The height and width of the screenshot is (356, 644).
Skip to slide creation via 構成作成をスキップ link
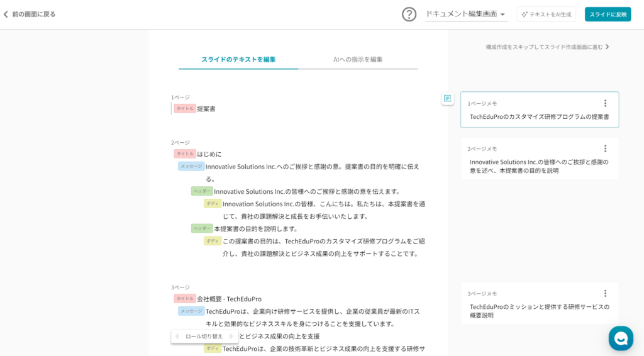click(547, 47)
